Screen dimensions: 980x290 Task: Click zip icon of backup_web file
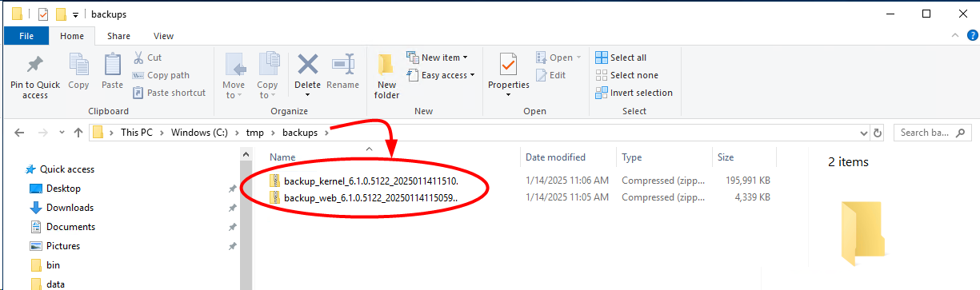pyautogui.click(x=274, y=197)
